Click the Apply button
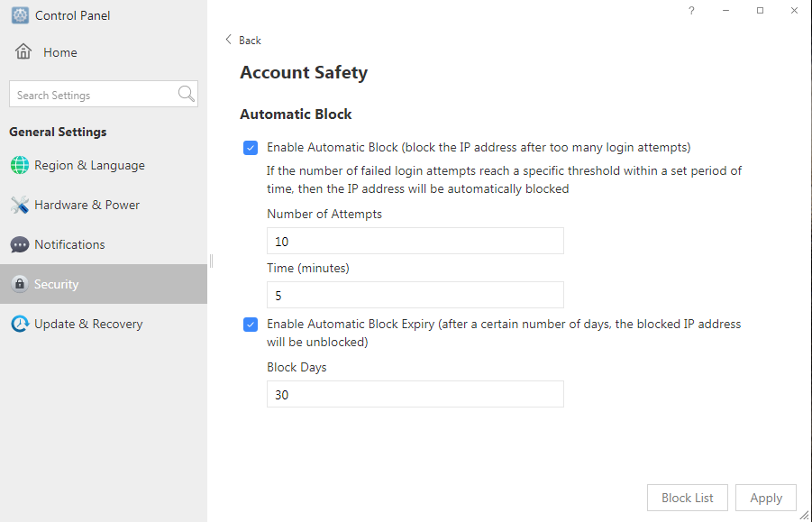 click(x=766, y=498)
